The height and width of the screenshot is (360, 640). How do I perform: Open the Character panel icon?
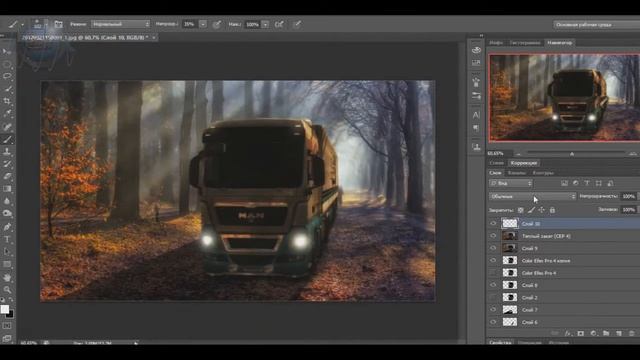pyautogui.click(x=476, y=115)
